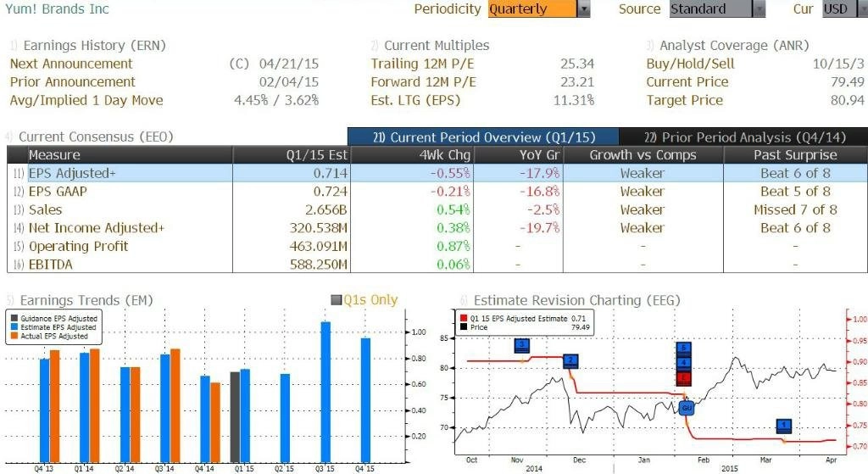Viewport: 868px width, 474px height.
Task: Click the Guidance EPS Adjusted legend swatch
Action: tap(14, 318)
